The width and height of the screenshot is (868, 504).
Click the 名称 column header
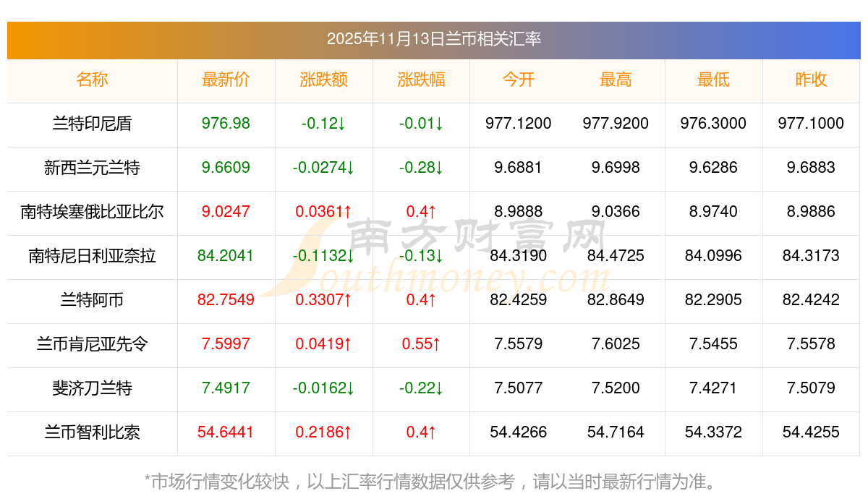92,80
